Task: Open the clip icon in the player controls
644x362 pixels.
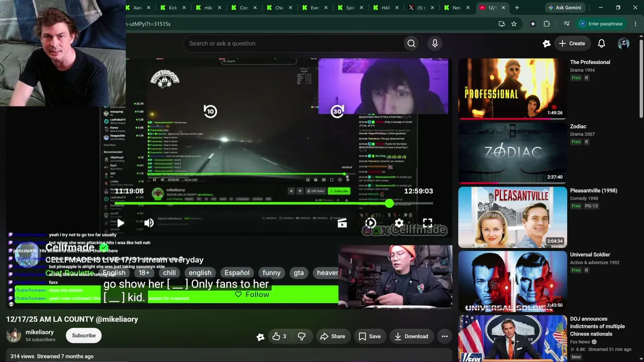Action: [342, 223]
